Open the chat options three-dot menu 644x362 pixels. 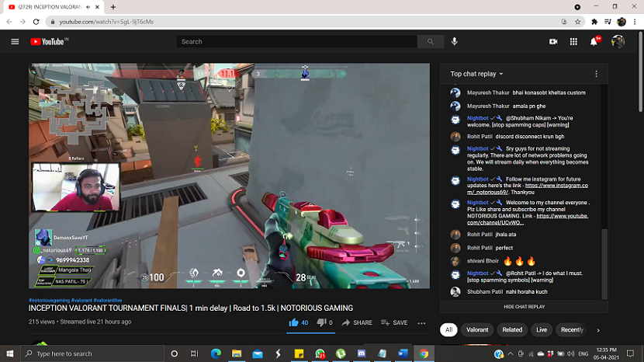point(596,74)
